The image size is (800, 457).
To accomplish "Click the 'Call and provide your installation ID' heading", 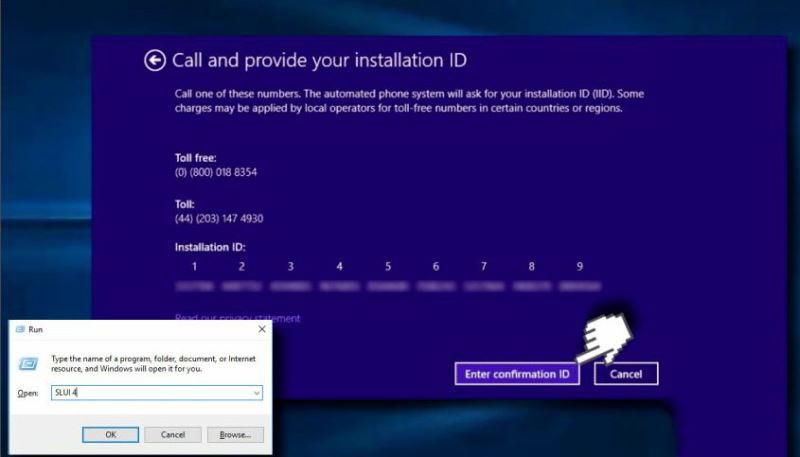I will coord(319,61).
